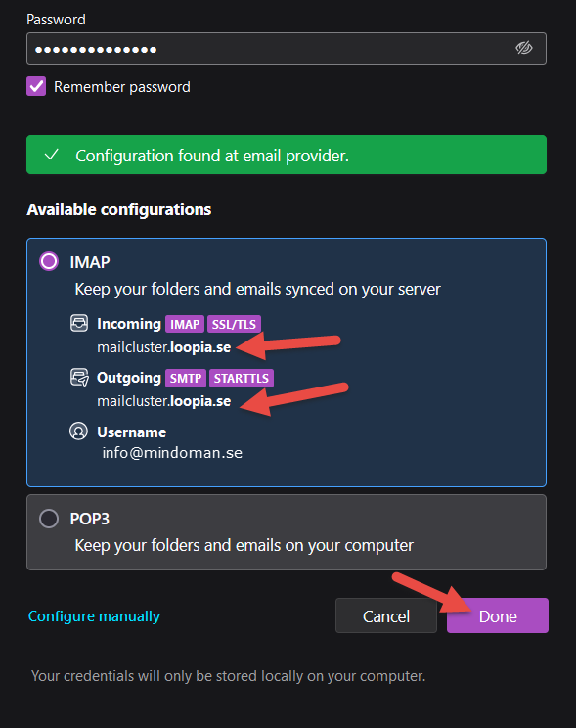Click the Cancel button
576x728 pixels.
386,615
